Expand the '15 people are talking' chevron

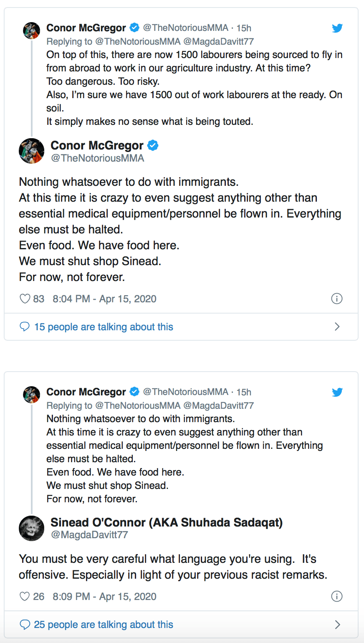point(337,327)
